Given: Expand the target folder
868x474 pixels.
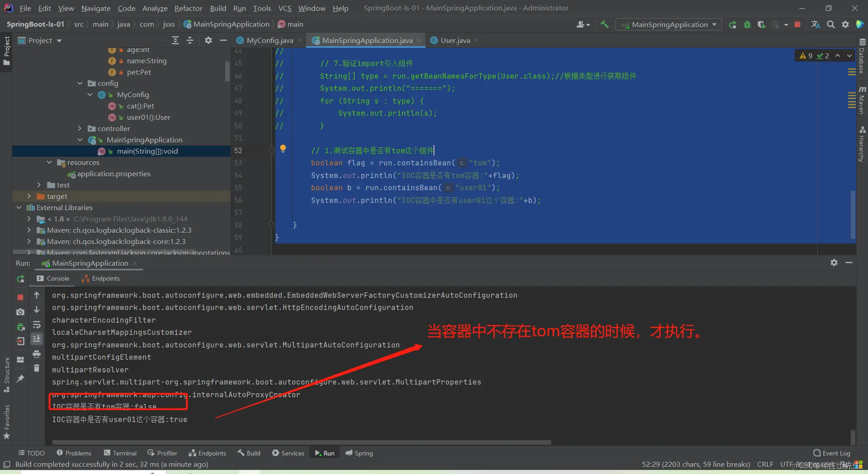Looking at the screenshot, I should coord(29,196).
